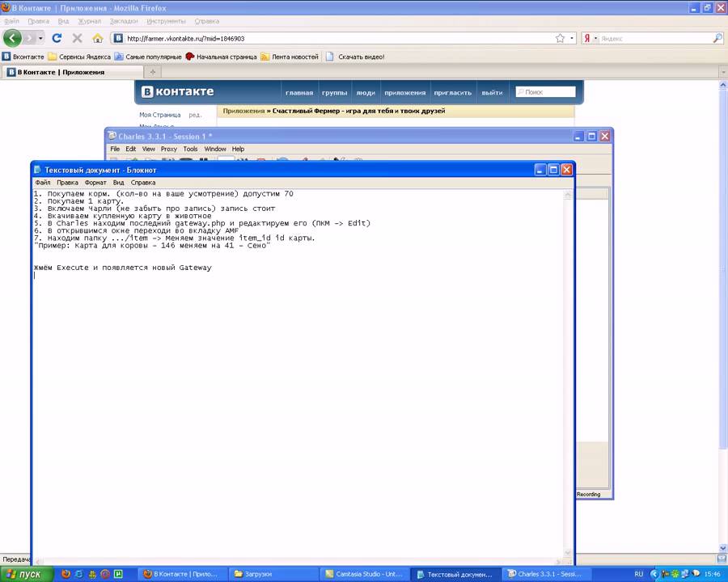
Task: Click Скачать видео! bookmark
Action: click(x=355, y=57)
